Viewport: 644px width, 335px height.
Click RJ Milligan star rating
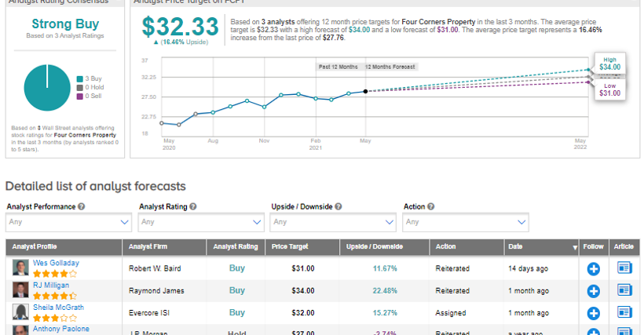click(x=55, y=296)
